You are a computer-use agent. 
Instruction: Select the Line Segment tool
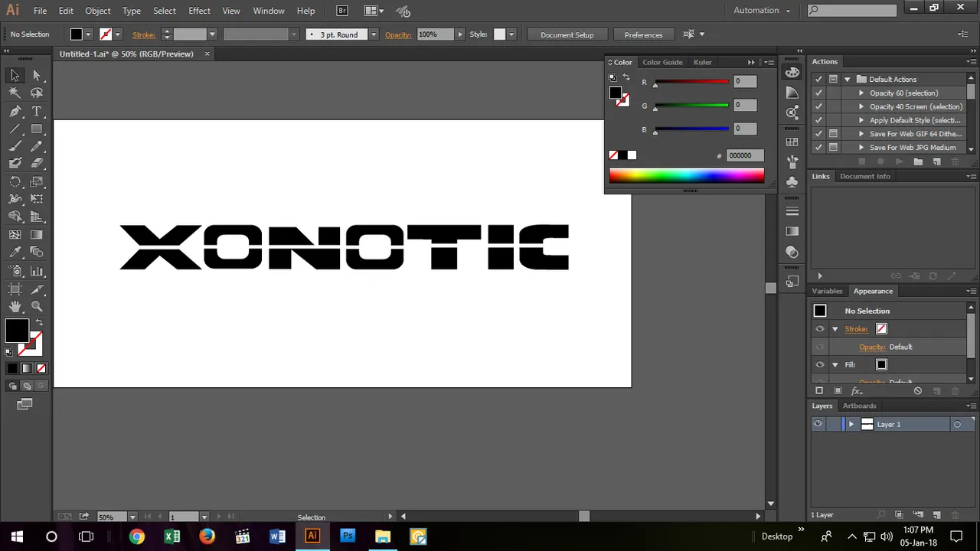(15, 129)
